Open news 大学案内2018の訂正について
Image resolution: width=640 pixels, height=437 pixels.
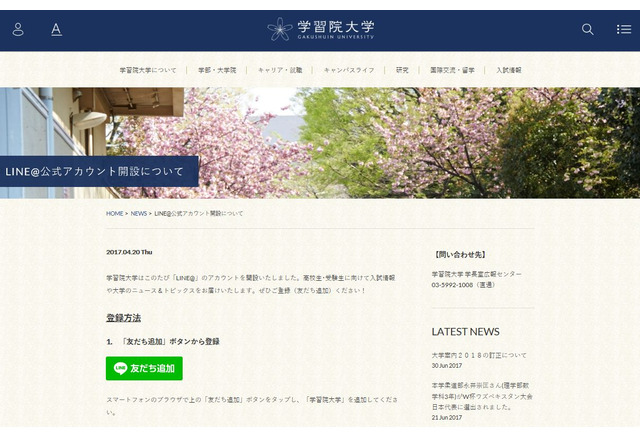coord(479,355)
